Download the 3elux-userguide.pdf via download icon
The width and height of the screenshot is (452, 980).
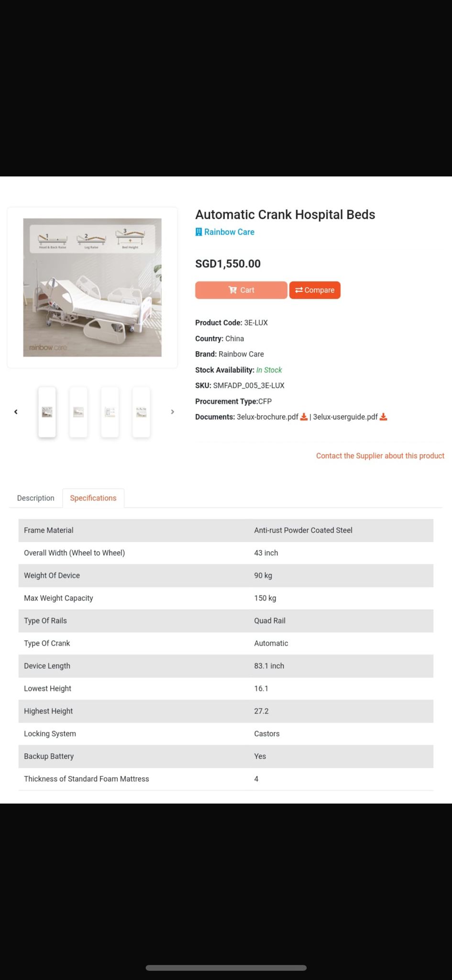383,417
